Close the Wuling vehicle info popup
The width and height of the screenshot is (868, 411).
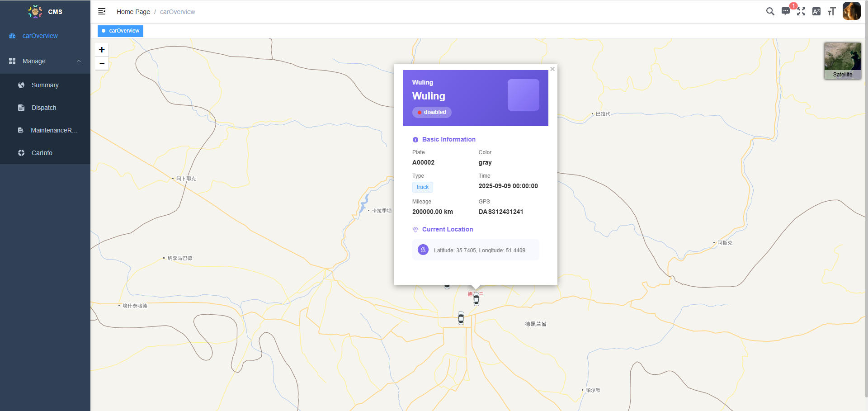pos(552,69)
